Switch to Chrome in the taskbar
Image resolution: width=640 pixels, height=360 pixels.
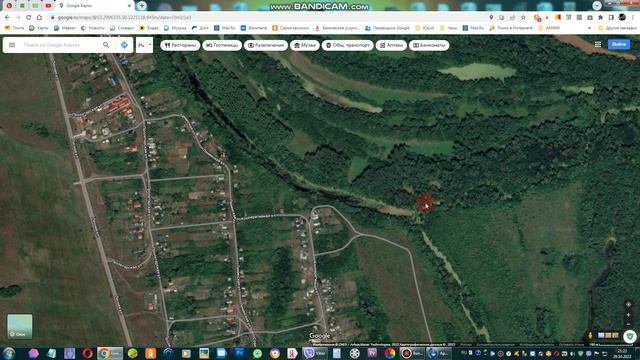coord(110,353)
